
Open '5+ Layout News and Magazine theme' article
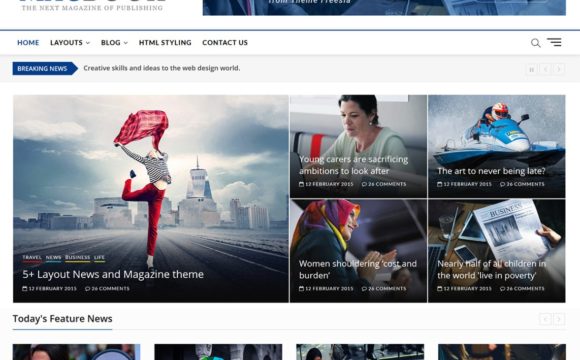pos(113,274)
